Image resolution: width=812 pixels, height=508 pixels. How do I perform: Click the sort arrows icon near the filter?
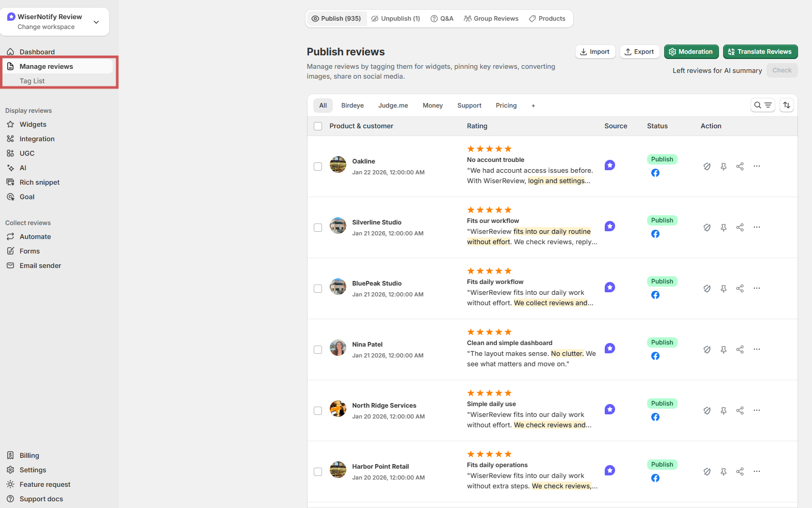(x=786, y=105)
